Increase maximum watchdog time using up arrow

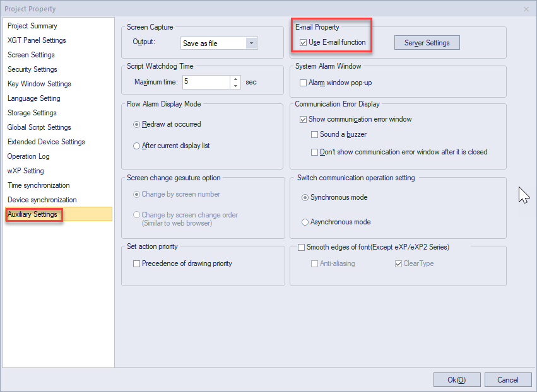pos(235,78)
